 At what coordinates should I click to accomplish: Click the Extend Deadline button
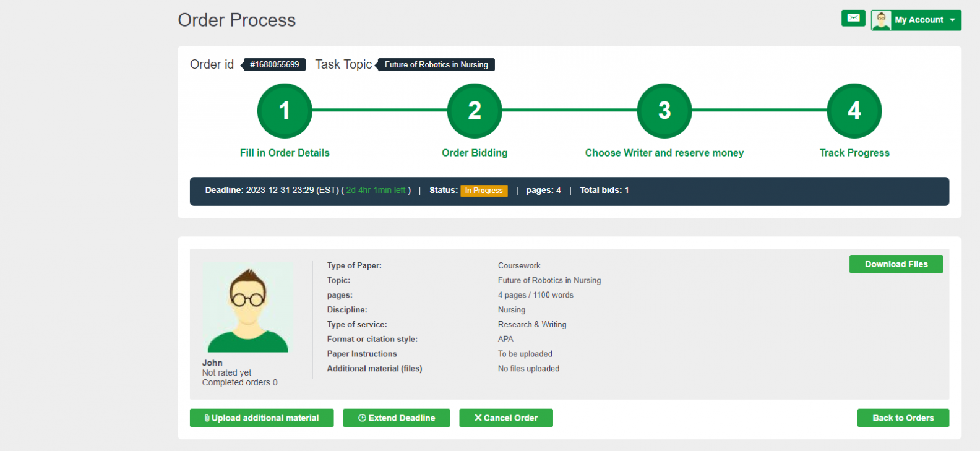(397, 418)
